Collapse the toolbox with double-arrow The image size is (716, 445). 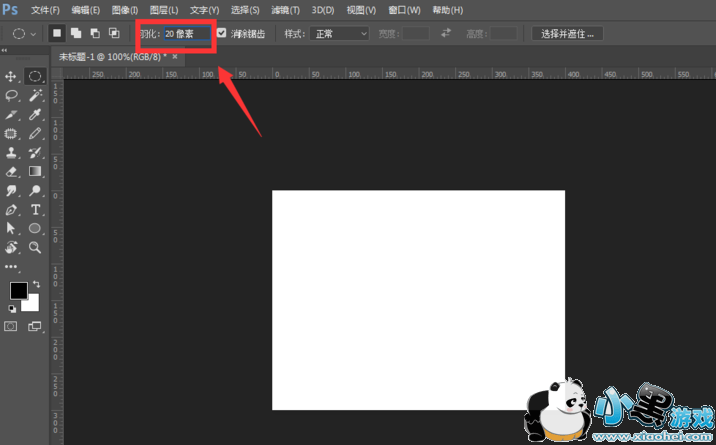point(4,50)
